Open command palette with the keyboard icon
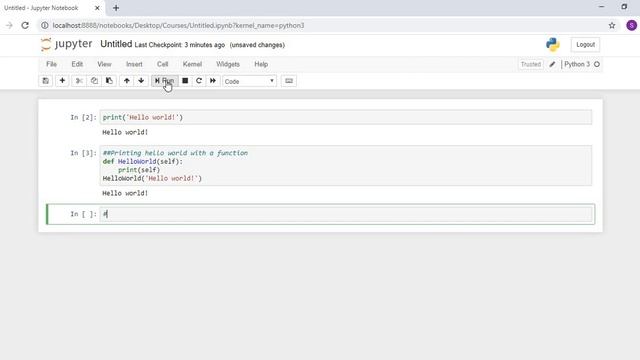 tap(289, 81)
